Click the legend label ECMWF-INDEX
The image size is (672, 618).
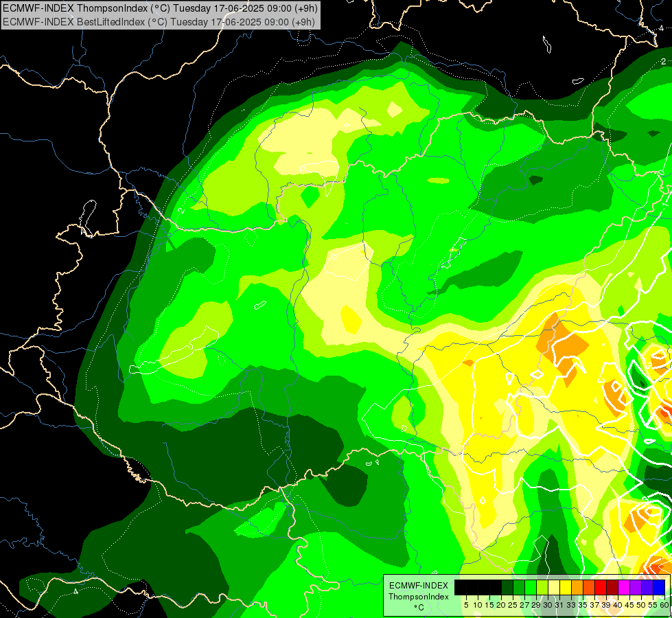[419, 586]
